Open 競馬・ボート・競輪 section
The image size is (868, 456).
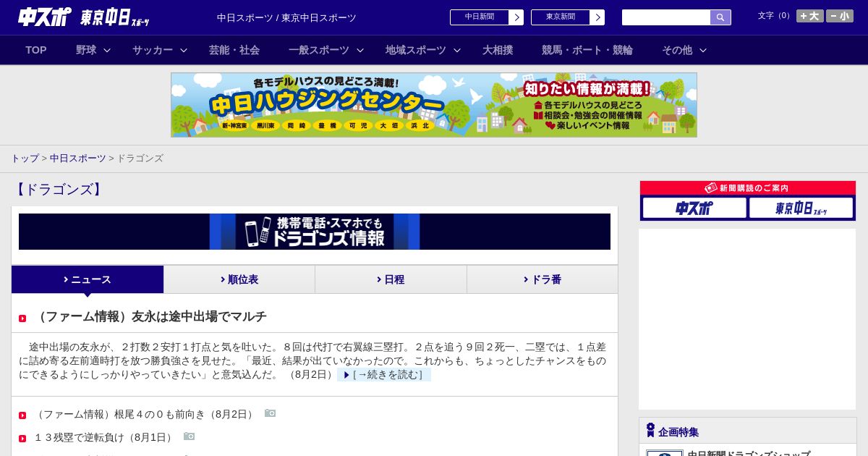pyautogui.click(x=587, y=50)
